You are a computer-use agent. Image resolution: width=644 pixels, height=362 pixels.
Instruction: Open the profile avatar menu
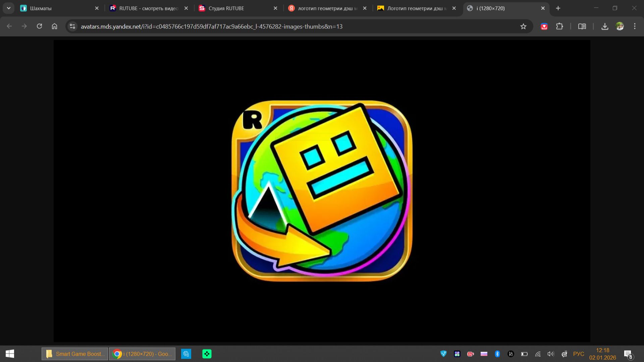620,26
